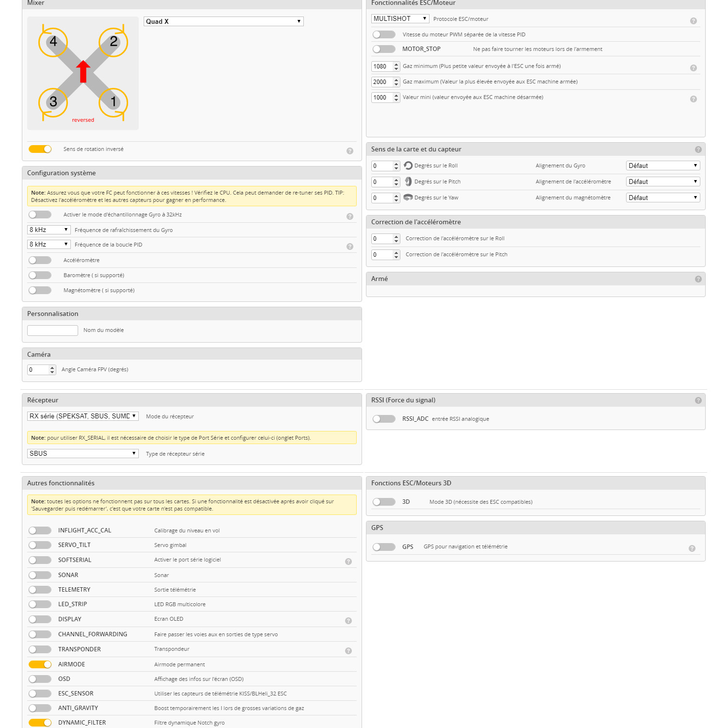Enable Gyro 32kHz sampling mode
The height and width of the screenshot is (728, 728).
point(40,215)
